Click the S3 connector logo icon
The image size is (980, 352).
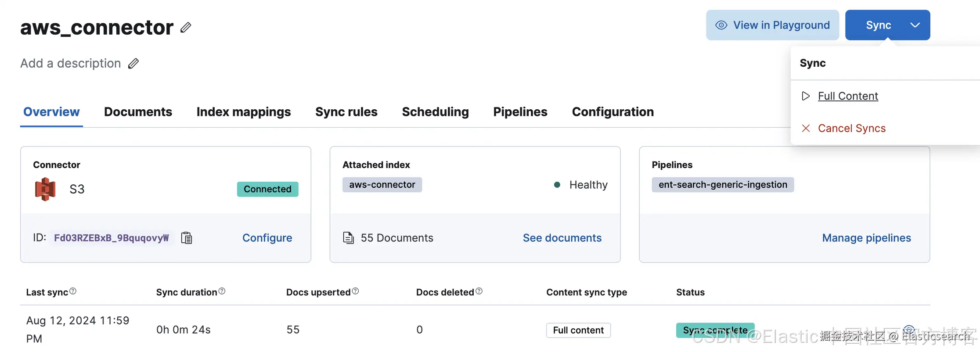45,189
